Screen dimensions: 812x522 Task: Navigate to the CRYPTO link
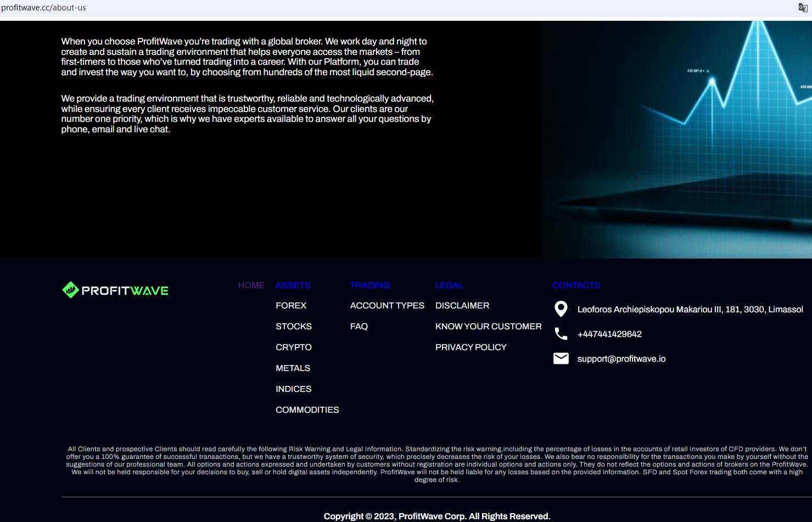[293, 347]
